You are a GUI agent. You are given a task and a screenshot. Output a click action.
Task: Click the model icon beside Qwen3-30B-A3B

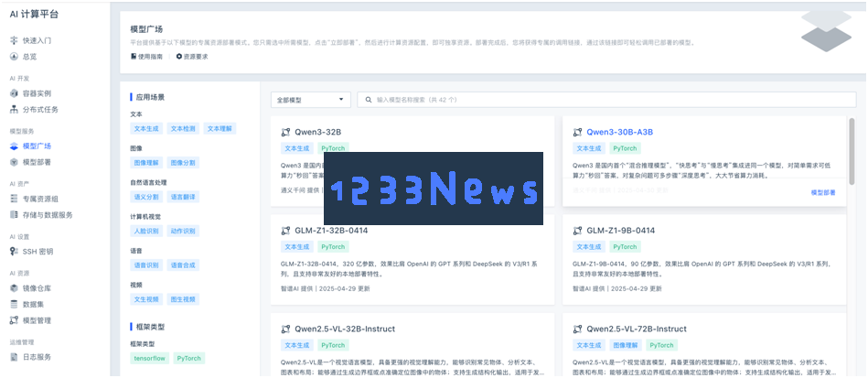point(577,132)
